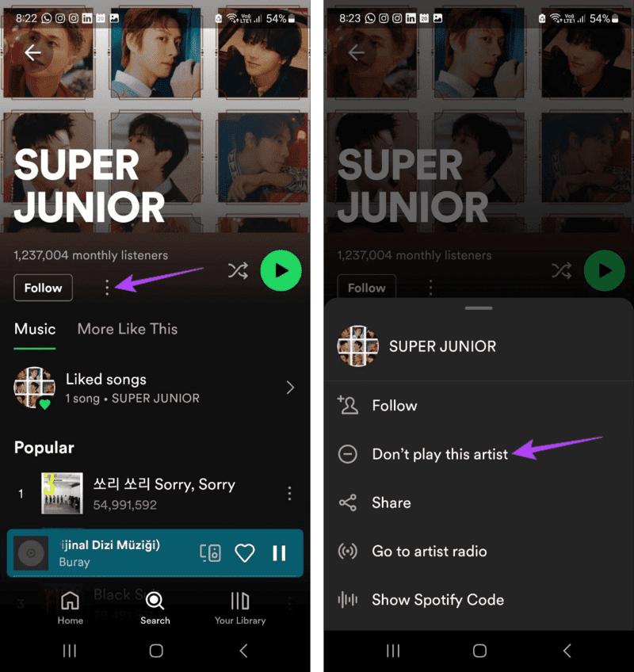Tap the WhatsApp icon in the 8:23 status bar
Image resolution: width=634 pixels, height=672 pixels.
point(370,18)
